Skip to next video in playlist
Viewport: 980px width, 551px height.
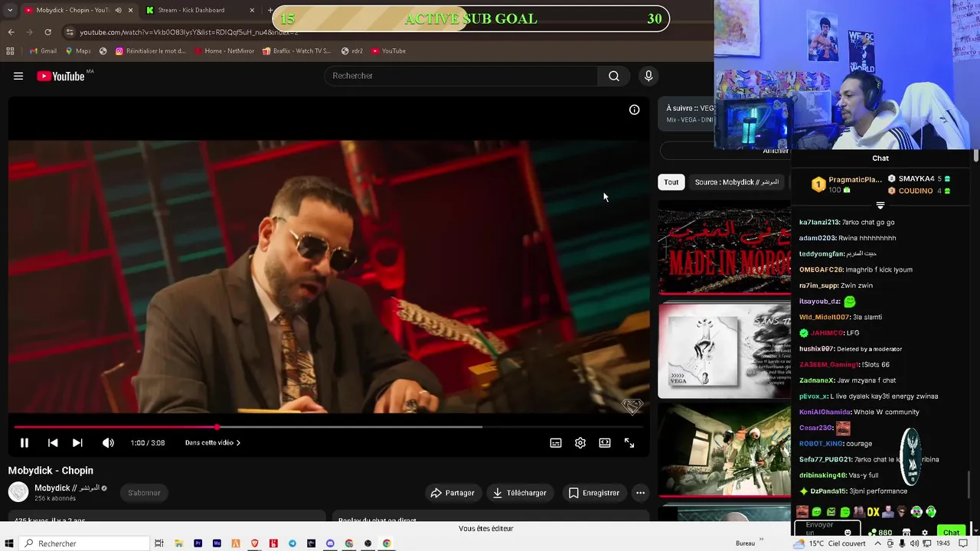(x=77, y=442)
